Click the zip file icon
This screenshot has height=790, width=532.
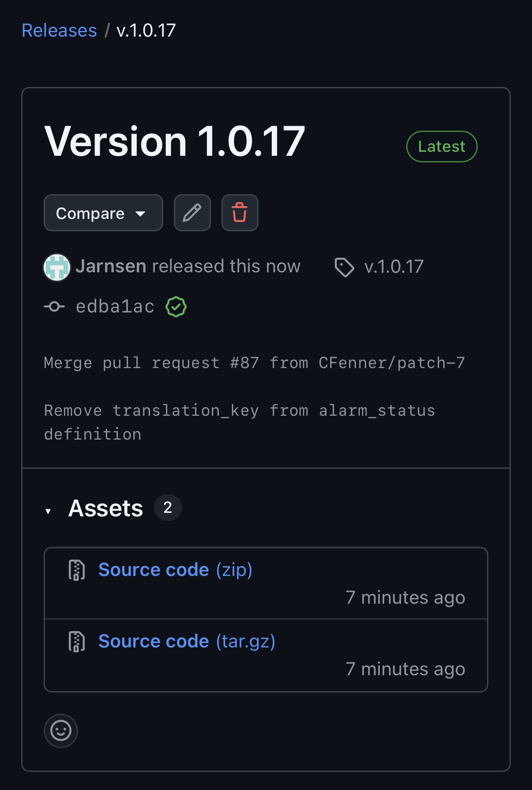(x=76, y=570)
